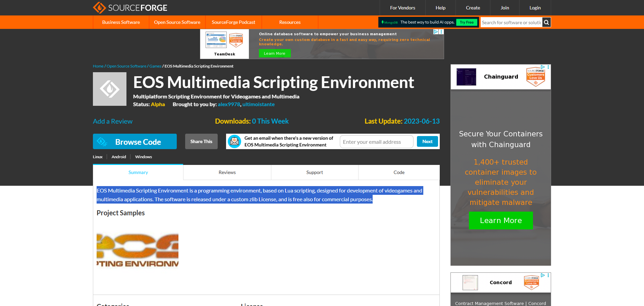Click the Games breadcrumb link

tap(155, 66)
